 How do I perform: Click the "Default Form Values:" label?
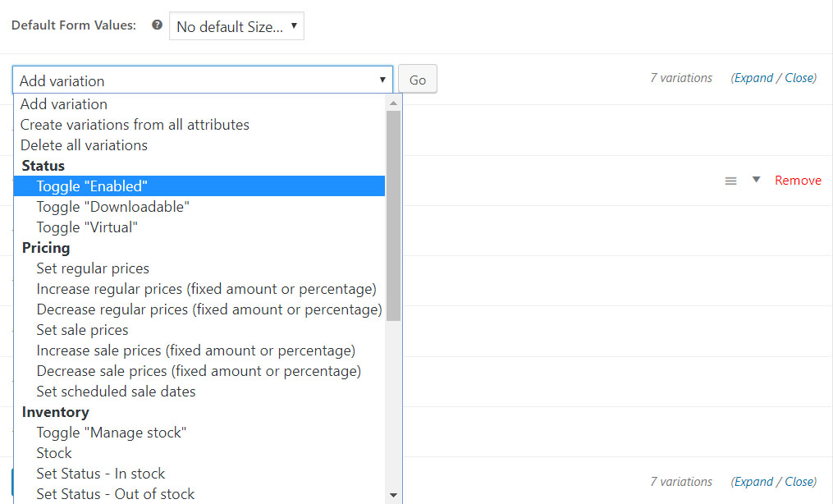pos(74,25)
